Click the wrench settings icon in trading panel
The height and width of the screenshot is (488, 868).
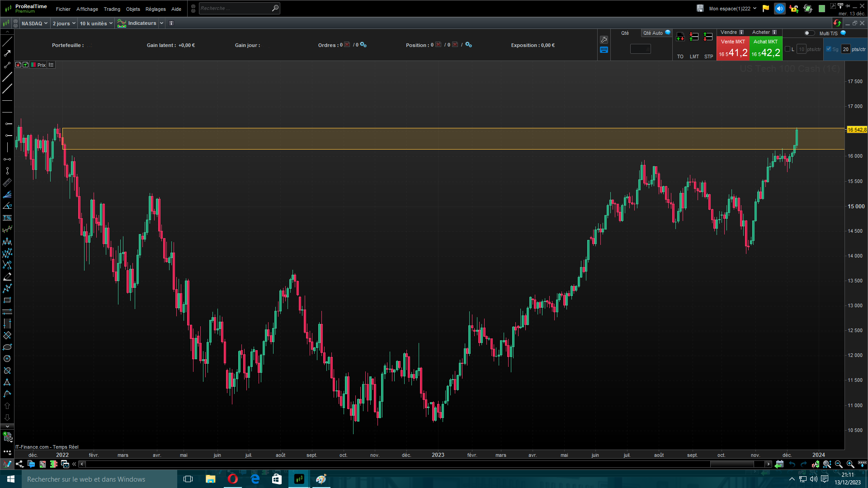(x=604, y=40)
